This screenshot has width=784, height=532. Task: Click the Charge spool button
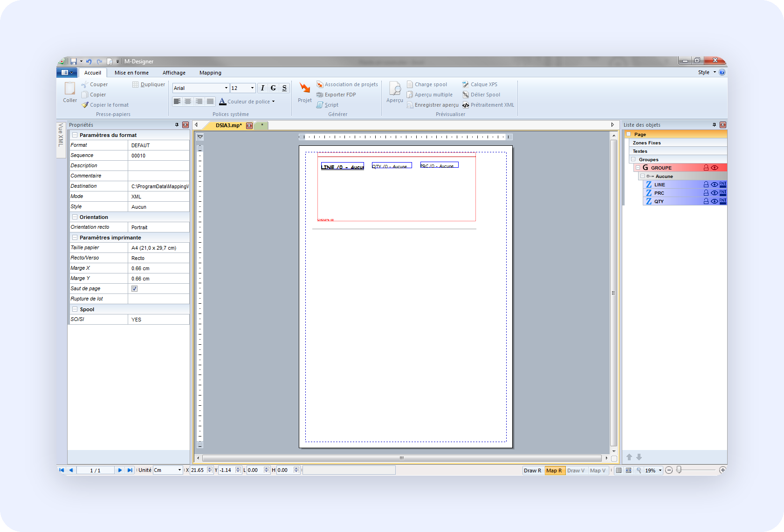point(427,84)
